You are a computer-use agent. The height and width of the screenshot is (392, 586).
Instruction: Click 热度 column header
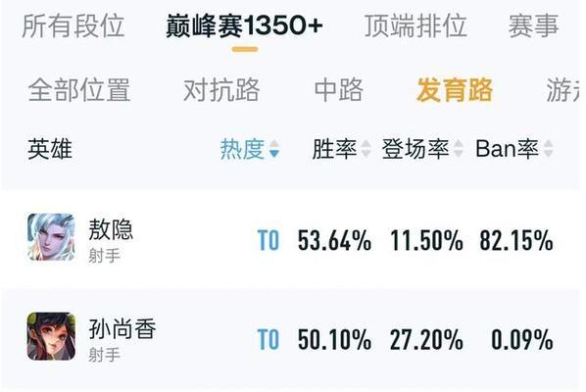click(x=243, y=149)
